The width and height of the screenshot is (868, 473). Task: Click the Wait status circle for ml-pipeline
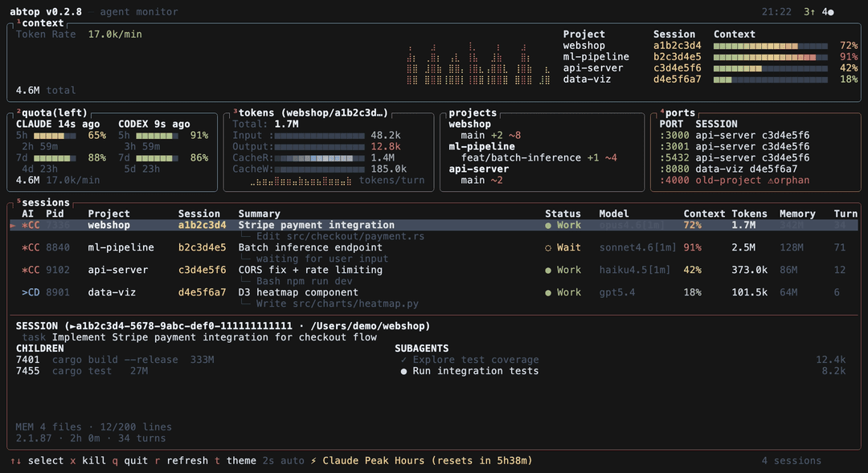548,248
